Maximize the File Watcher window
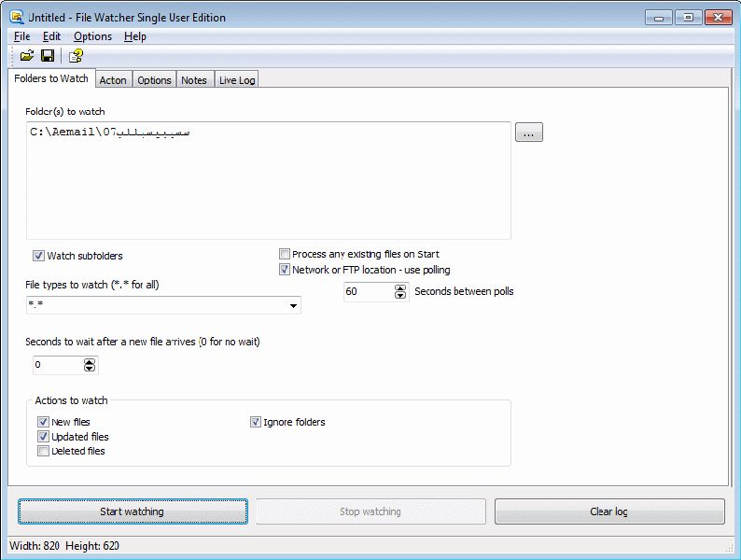This screenshot has height=560, width=741. click(x=689, y=18)
